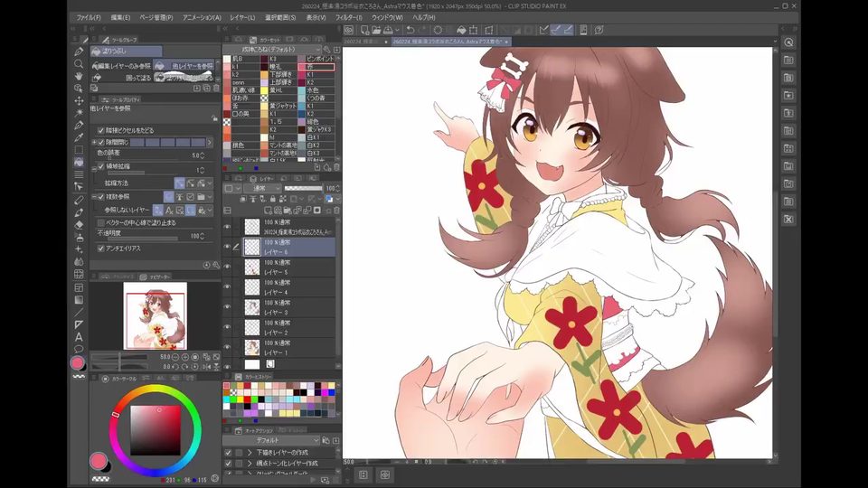Open the フィルター(I) menu

pyautogui.click(x=348, y=17)
